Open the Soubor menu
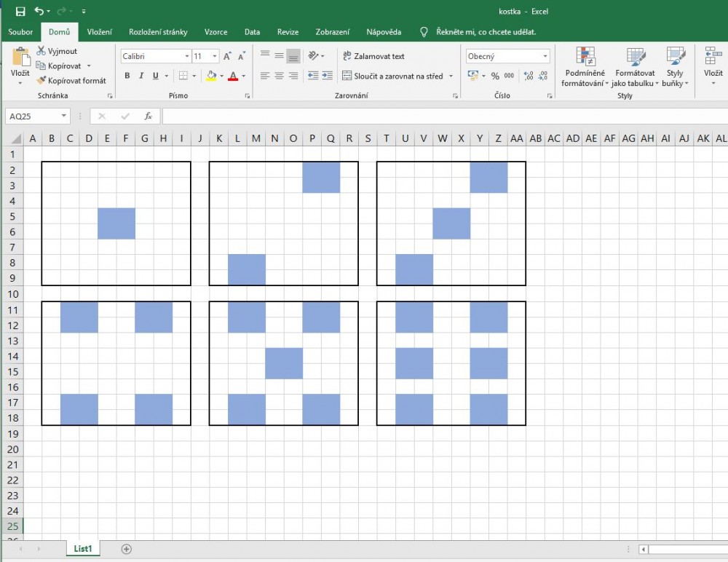 click(x=20, y=32)
